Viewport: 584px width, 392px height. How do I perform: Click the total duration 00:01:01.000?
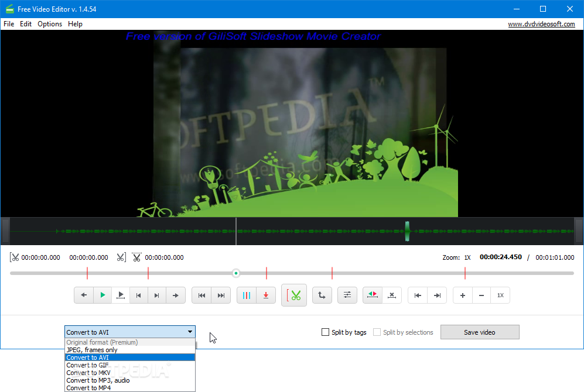555,257
